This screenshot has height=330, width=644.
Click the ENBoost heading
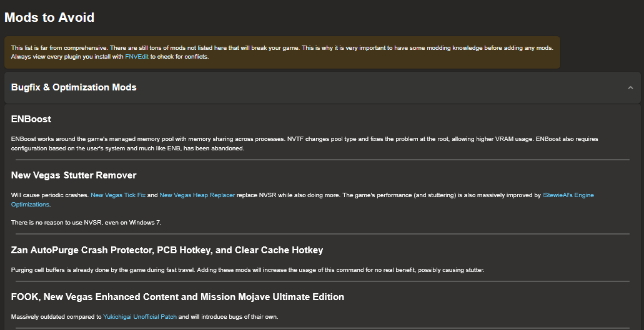[x=31, y=119]
